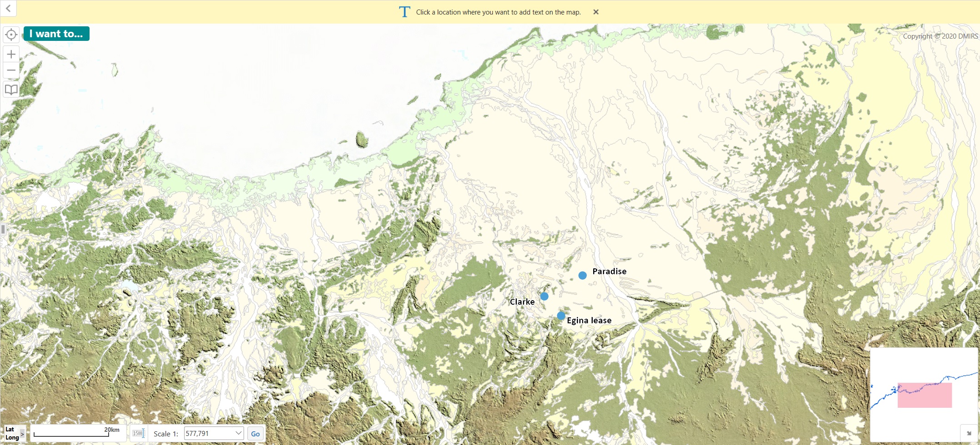Dismiss the add text notification bar
The width and height of the screenshot is (980, 445).
pyautogui.click(x=595, y=12)
